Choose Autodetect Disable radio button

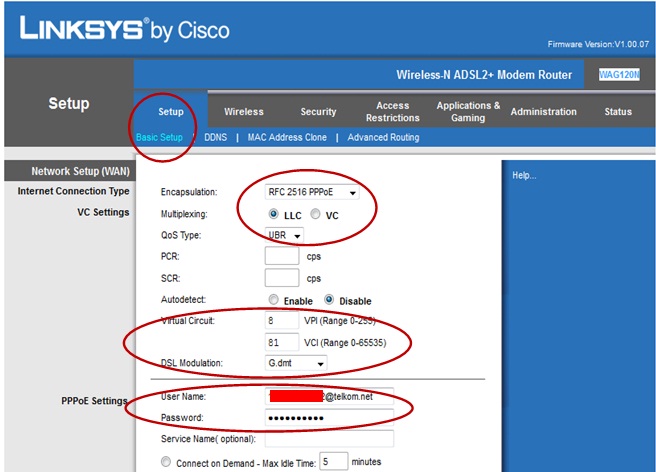pyautogui.click(x=329, y=300)
